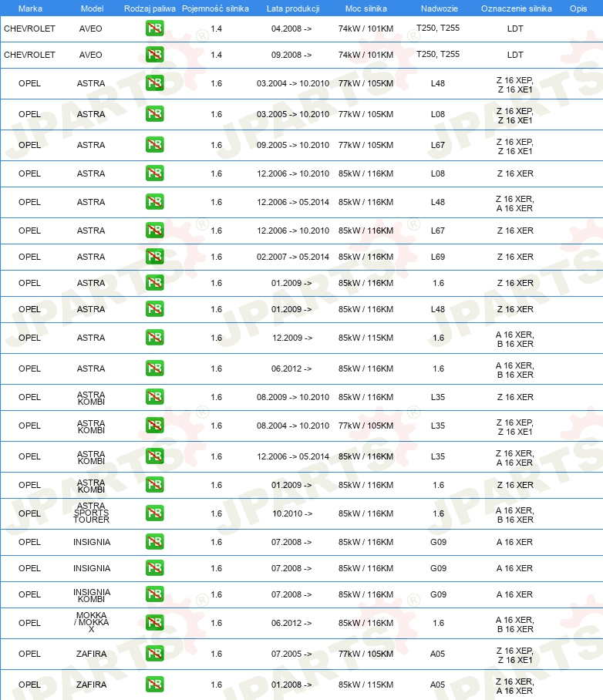The image size is (603, 700).
Task: Click the T250, T255 body cell for Aveo 09.2008
Action: coord(438,54)
